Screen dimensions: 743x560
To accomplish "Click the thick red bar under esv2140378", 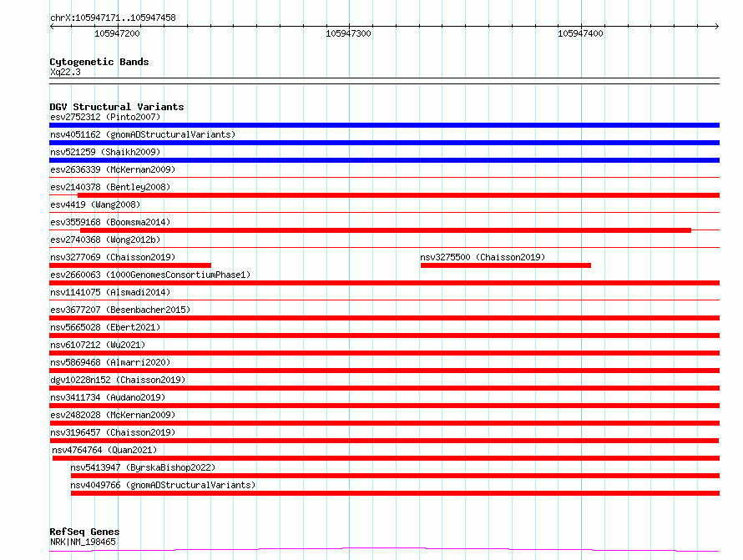I will click(x=398, y=195).
